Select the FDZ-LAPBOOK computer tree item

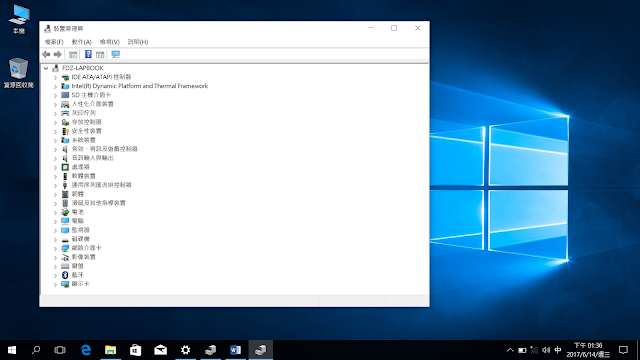[x=82, y=68]
